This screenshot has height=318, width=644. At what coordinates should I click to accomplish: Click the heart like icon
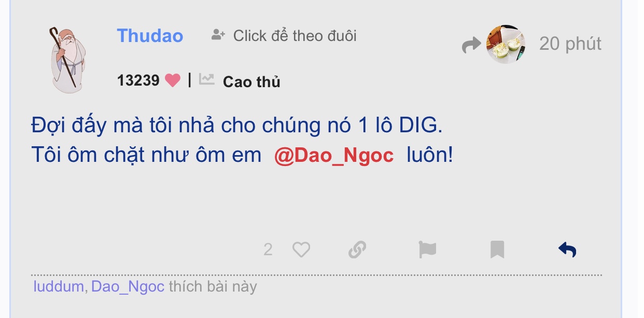pos(301,250)
